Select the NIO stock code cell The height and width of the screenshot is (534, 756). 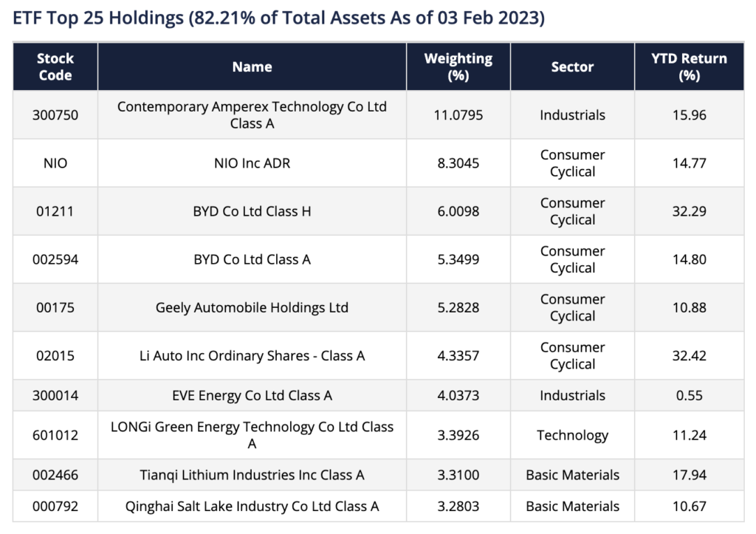pyautogui.click(x=55, y=163)
